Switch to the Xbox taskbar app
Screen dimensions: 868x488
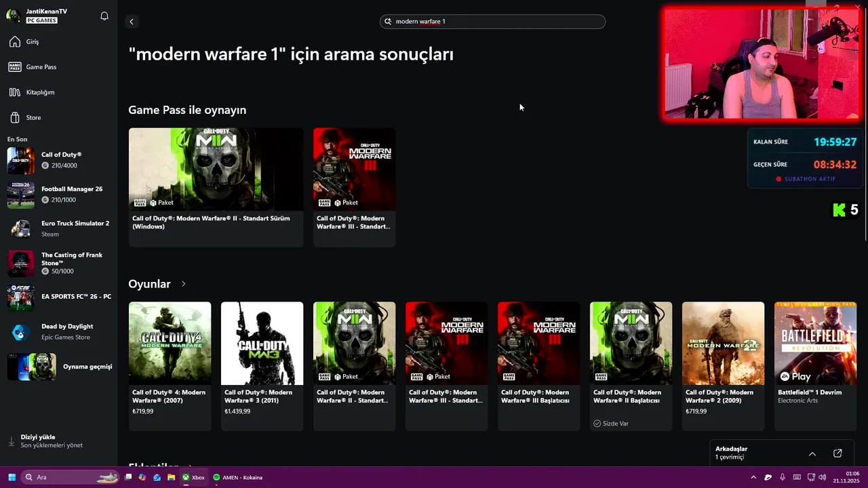(x=193, y=477)
